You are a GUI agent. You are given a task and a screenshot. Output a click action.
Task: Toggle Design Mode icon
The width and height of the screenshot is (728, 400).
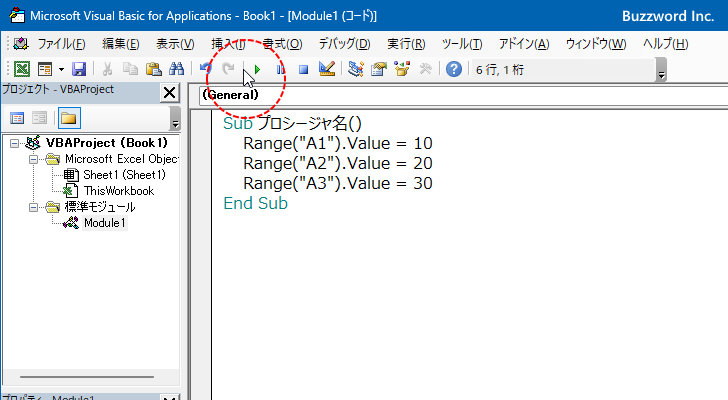[x=327, y=69]
